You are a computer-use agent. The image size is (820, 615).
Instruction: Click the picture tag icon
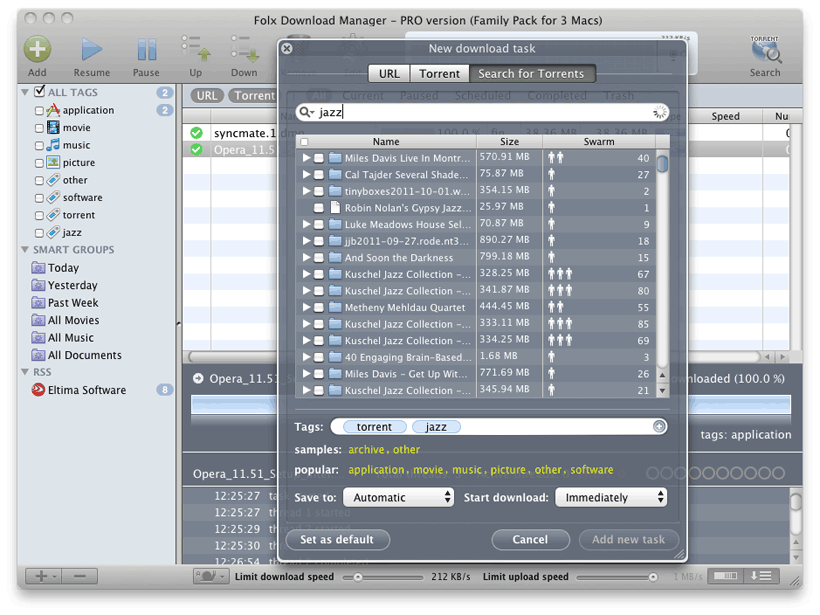pos(53,162)
